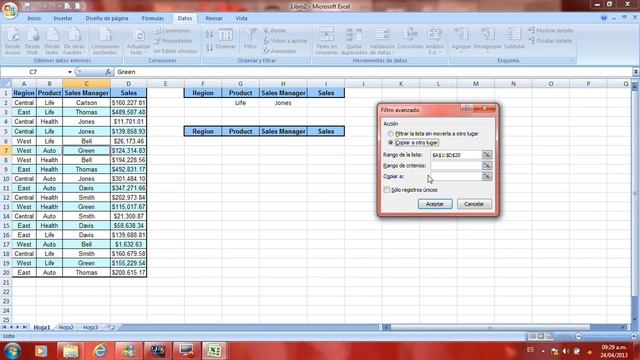Click the Propiedades ribbon item
640x360 pixels.
coord(173,41)
